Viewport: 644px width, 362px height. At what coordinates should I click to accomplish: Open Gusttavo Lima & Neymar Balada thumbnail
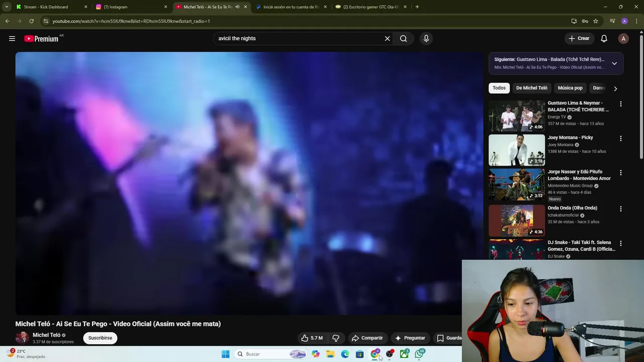[517, 116]
